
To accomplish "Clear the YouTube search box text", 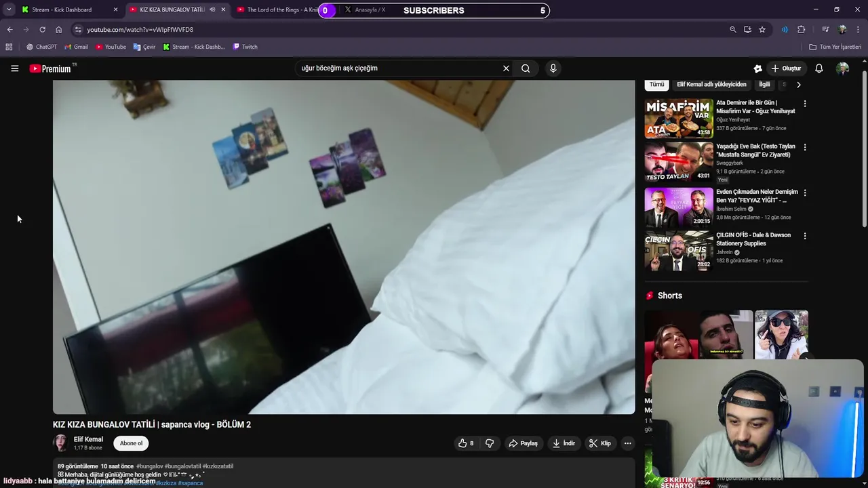I will [506, 68].
